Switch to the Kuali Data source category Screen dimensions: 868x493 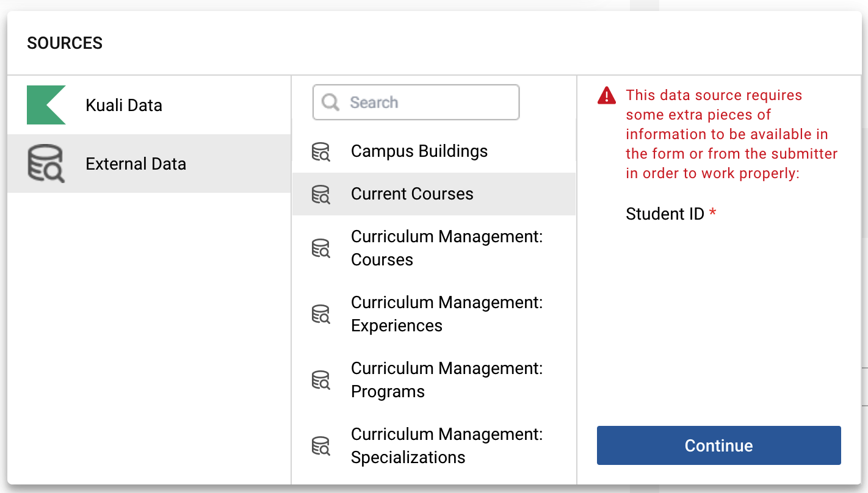(124, 105)
